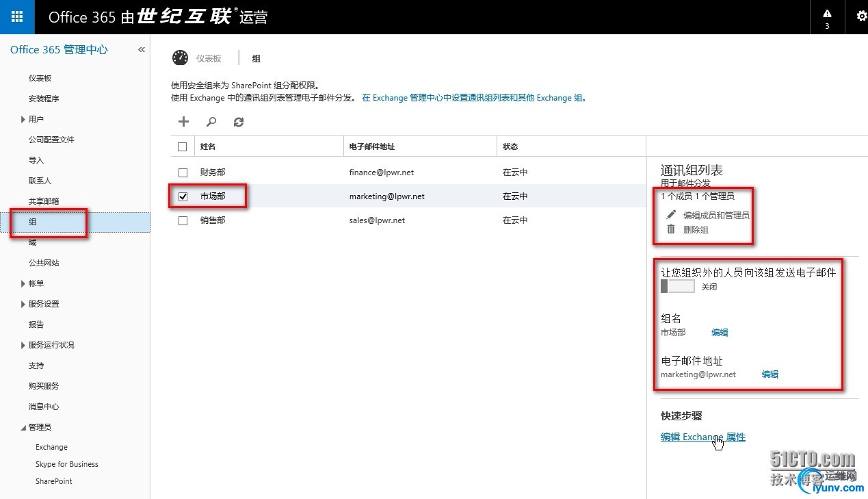This screenshot has width=868, height=499.
Task: Open 公共网站 in the sidebar
Action: coord(44,263)
